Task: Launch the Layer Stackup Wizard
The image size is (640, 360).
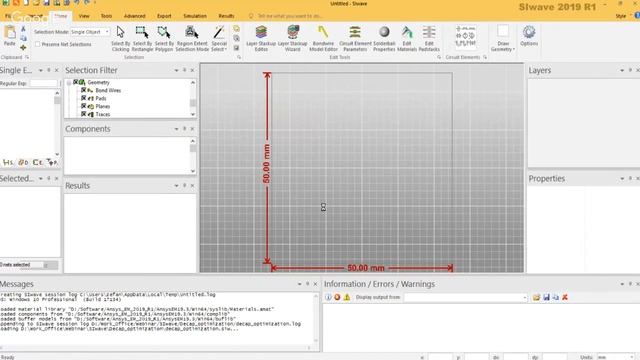Action: click(x=292, y=38)
